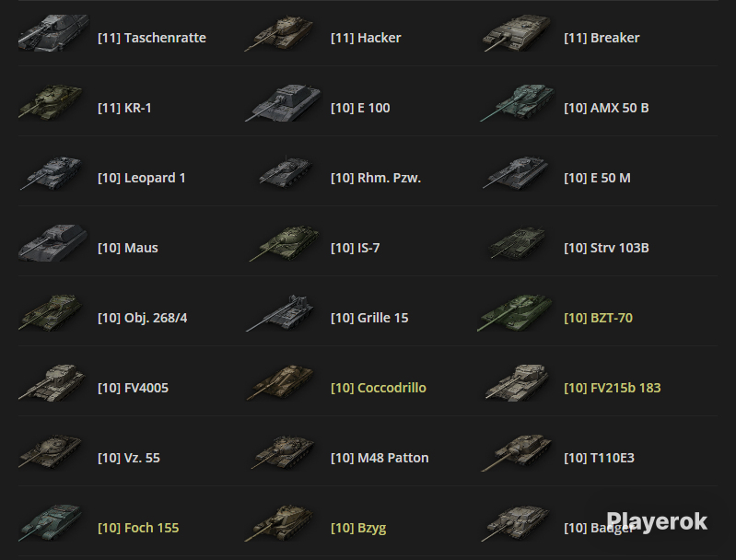The width and height of the screenshot is (736, 560).
Task: Click the Taschenratte tank icon
Action: [53, 33]
